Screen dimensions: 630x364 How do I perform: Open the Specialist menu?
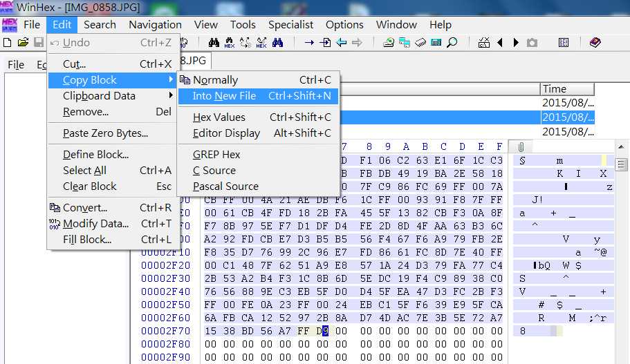click(290, 25)
